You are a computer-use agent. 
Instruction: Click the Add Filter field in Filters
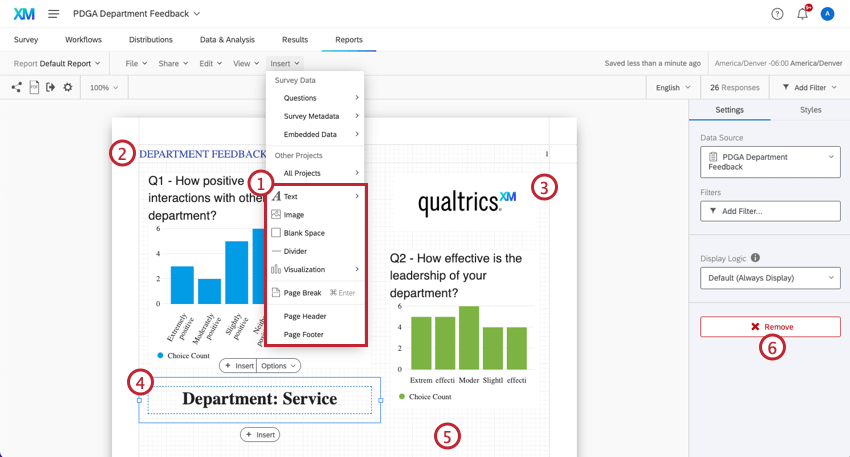click(770, 211)
